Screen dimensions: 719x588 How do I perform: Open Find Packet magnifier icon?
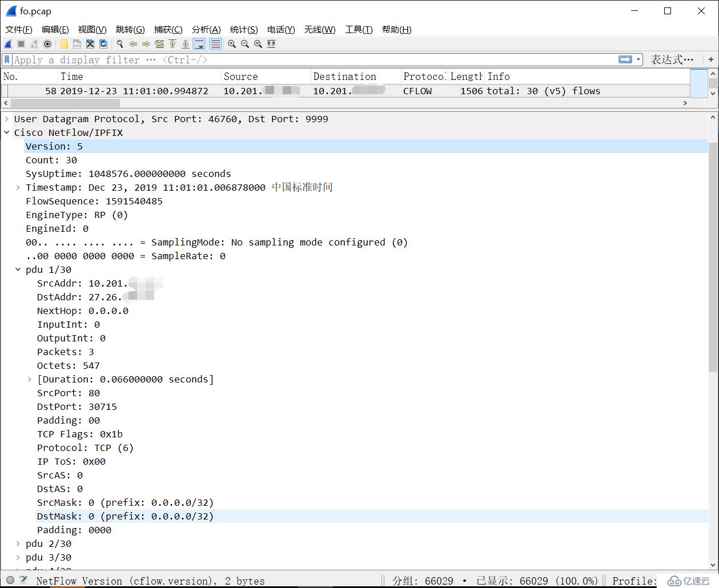[120, 44]
